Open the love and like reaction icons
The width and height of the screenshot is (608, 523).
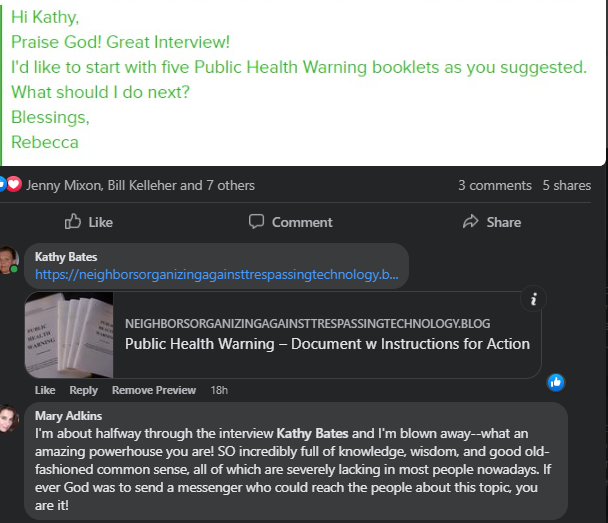click(x=9, y=185)
